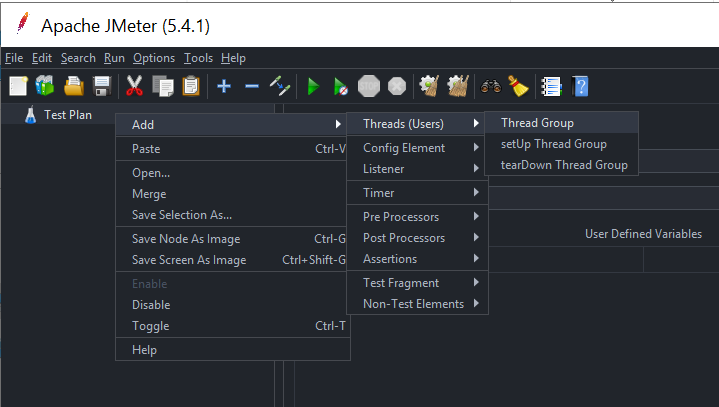Click Save Selection As...
719x407 pixels.
click(x=232, y=214)
